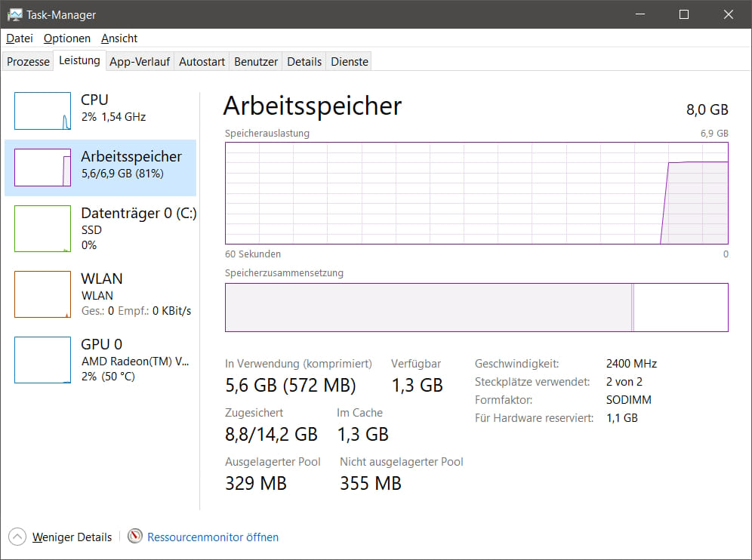Click the Arbeitsspeicher graph thumbnail
Image resolution: width=752 pixels, height=560 pixels.
42,168
